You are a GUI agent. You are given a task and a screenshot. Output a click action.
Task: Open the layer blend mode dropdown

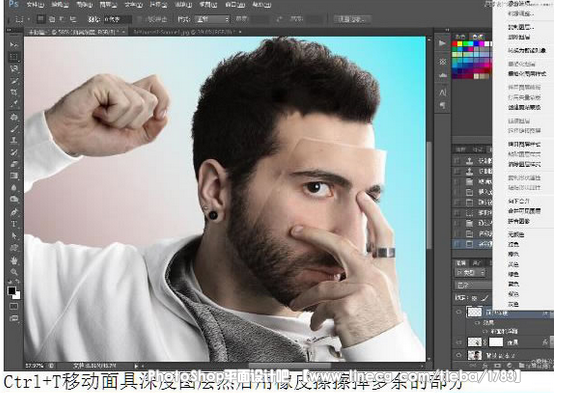point(473,285)
